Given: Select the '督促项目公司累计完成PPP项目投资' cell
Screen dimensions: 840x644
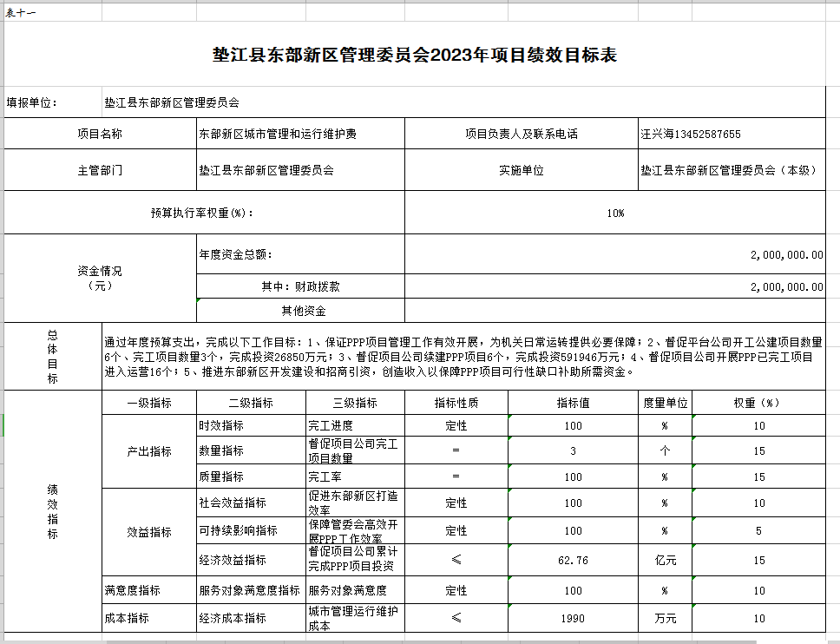Looking at the screenshot, I should click(355, 560).
